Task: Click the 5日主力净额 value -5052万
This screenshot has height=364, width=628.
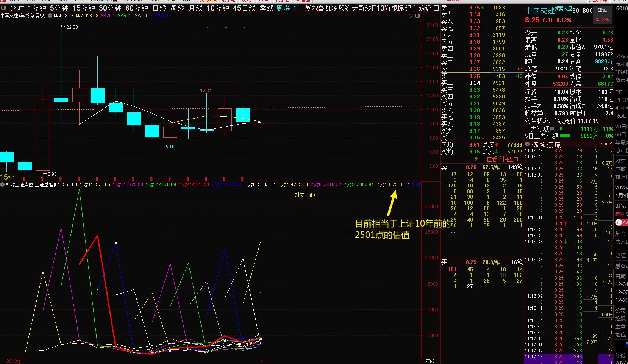Action: (x=589, y=136)
